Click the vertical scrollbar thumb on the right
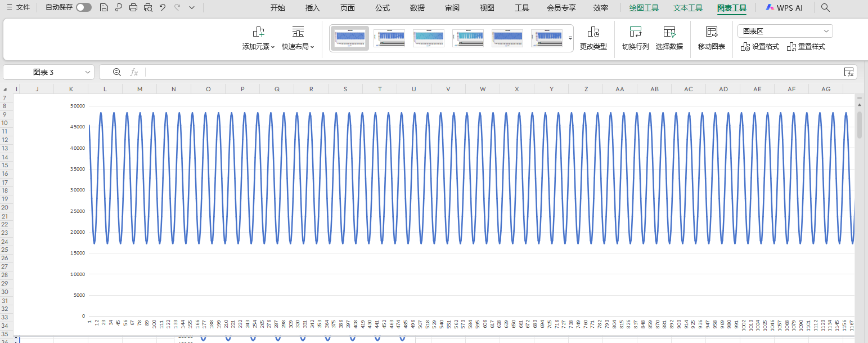Image resolution: width=868 pixels, height=343 pixels. tap(859, 124)
